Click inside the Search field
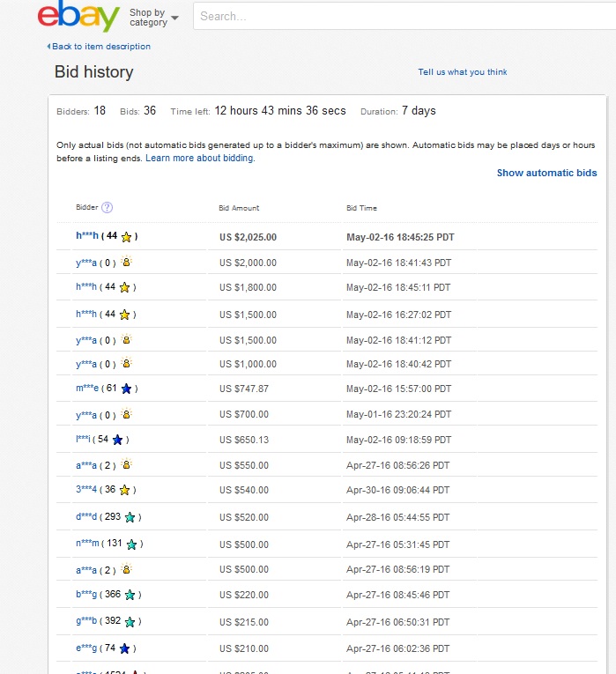 pos(397,16)
